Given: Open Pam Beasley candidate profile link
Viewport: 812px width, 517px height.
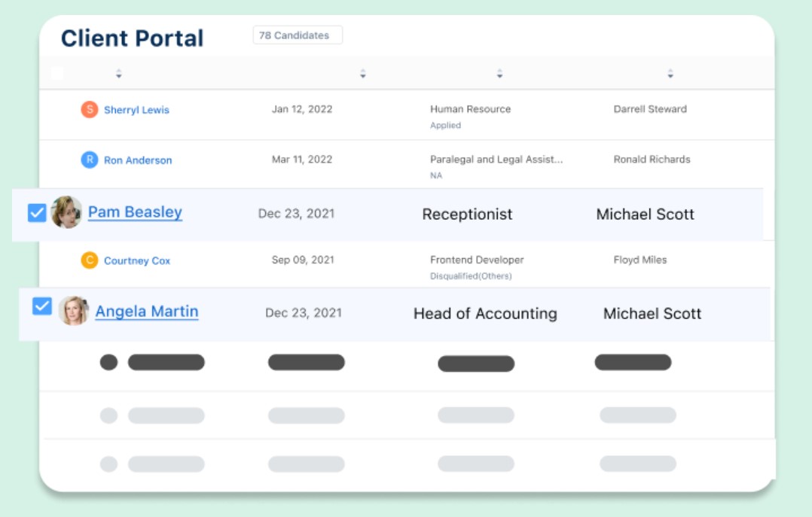Looking at the screenshot, I should 135,213.
